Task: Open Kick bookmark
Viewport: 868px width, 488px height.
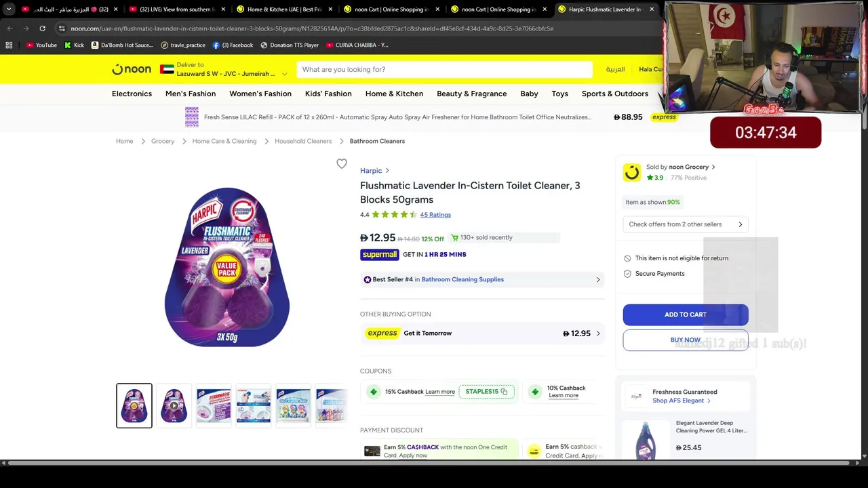Action: pyautogui.click(x=75, y=45)
